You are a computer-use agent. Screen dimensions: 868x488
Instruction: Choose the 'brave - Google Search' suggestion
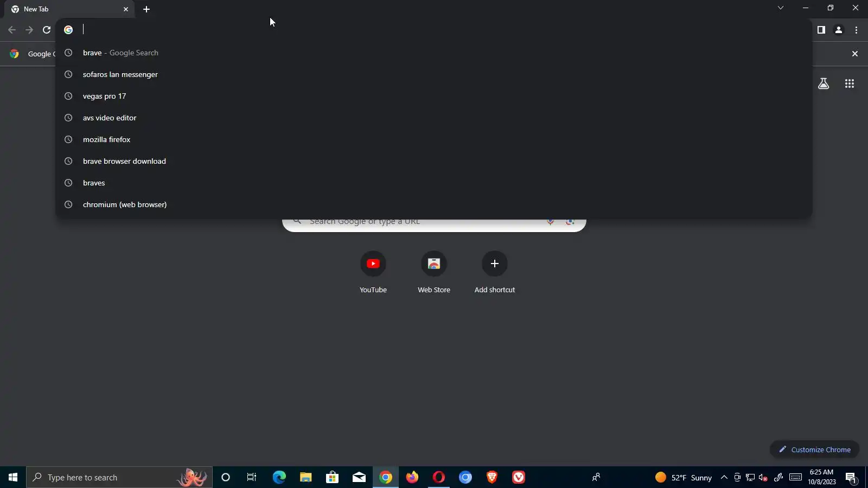click(x=434, y=53)
